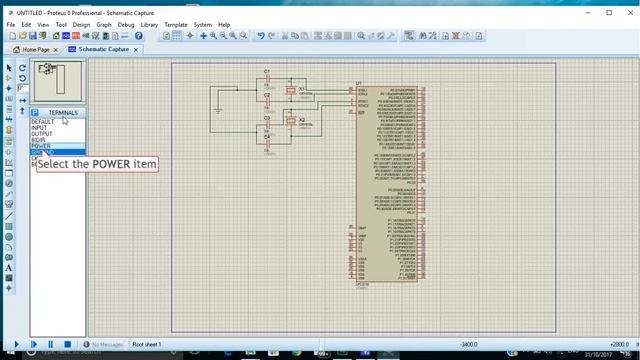Select INPUT in the terminals list
The width and height of the screenshot is (640, 360).
[x=39, y=128]
